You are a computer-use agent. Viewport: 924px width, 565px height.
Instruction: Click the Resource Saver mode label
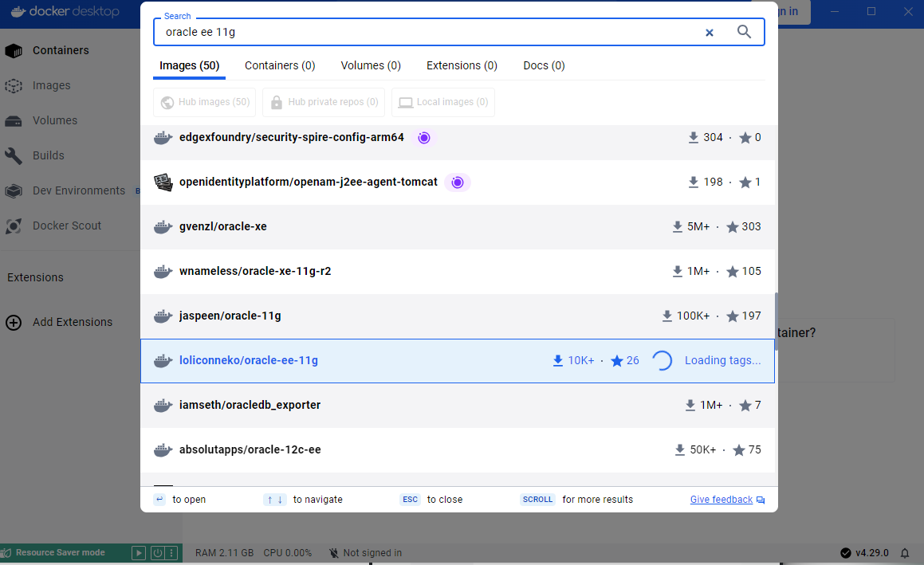60,552
